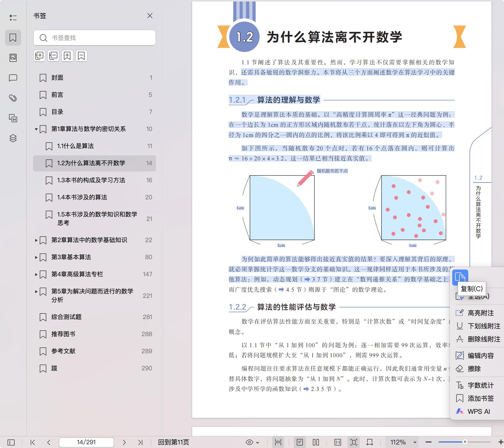504x448 pixels.
Task: Collapse the 第1章 bookmark chapter
Action: [x=35, y=129]
